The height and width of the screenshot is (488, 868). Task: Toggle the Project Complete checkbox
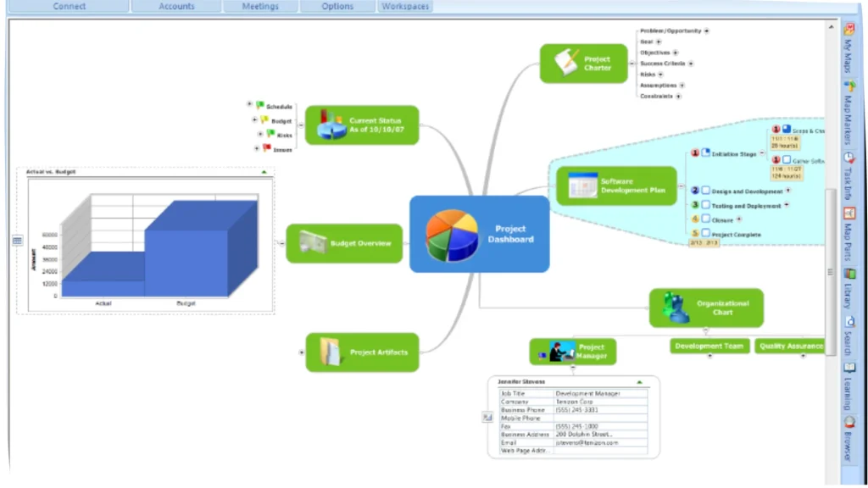pyautogui.click(x=706, y=233)
